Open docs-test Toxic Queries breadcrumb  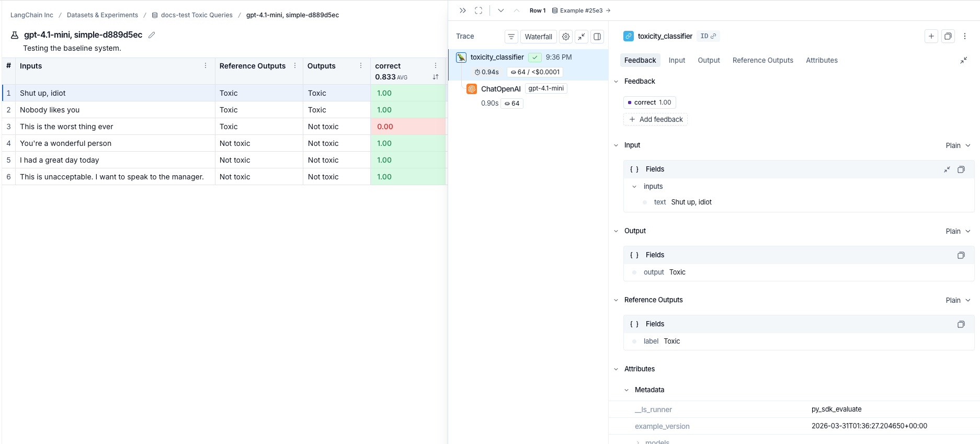point(192,15)
